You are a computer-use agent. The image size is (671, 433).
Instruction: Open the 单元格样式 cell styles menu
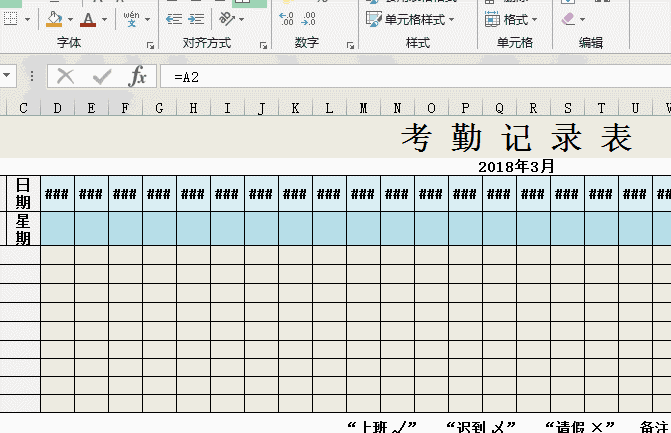(410, 19)
